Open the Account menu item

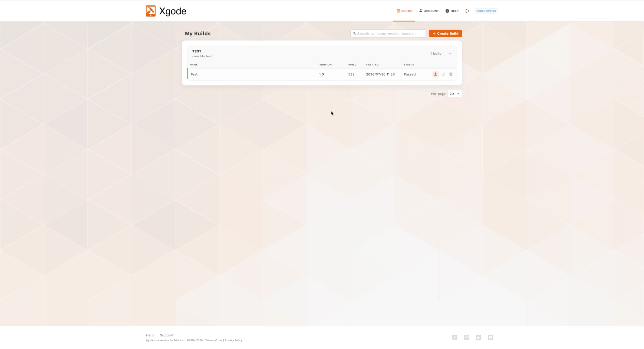(429, 11)
